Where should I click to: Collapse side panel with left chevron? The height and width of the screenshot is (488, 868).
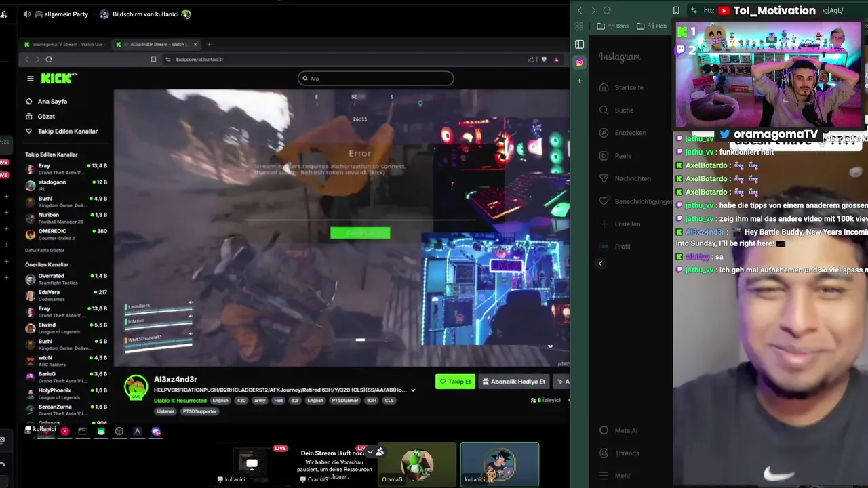600,264
